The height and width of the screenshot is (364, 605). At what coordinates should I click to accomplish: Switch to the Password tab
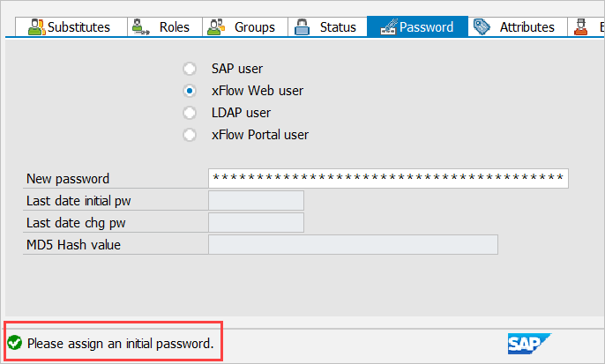[x=416, y=26]
